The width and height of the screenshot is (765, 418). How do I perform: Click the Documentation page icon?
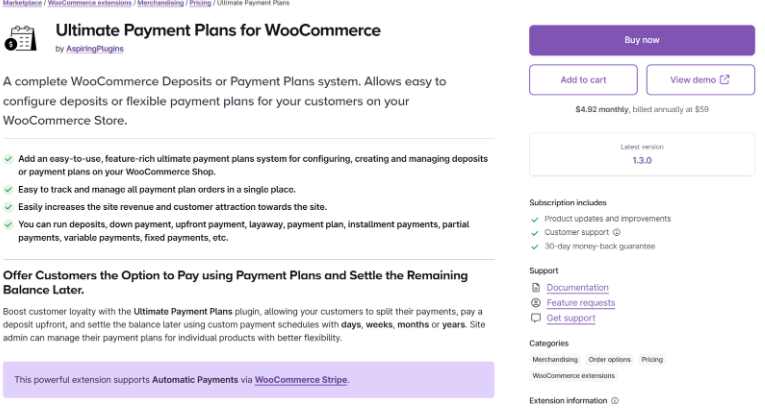tap(536, 288)
